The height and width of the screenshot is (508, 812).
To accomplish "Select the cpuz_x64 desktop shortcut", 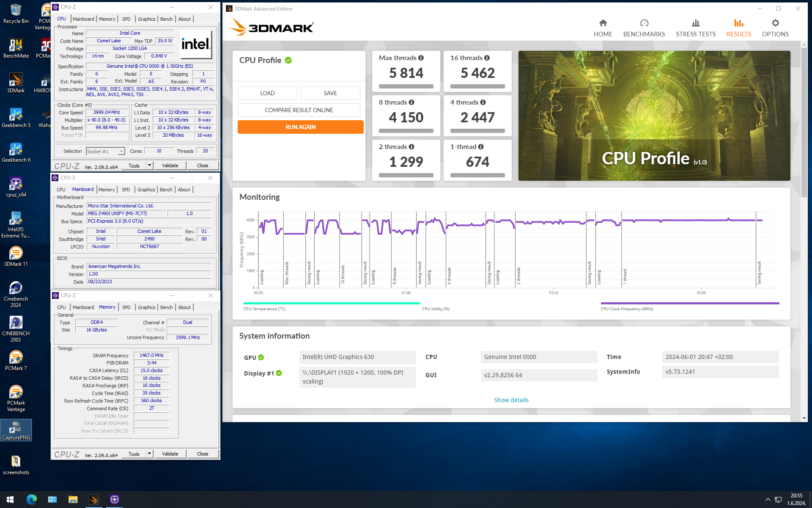I will coord(16,188).
